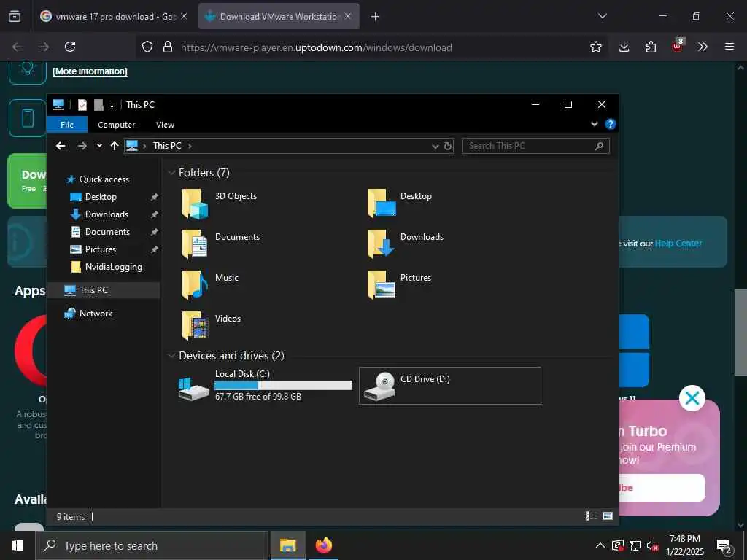Open Explorer help question mark icon
This screenshot has width=747, height=560.
click(611, 124)
